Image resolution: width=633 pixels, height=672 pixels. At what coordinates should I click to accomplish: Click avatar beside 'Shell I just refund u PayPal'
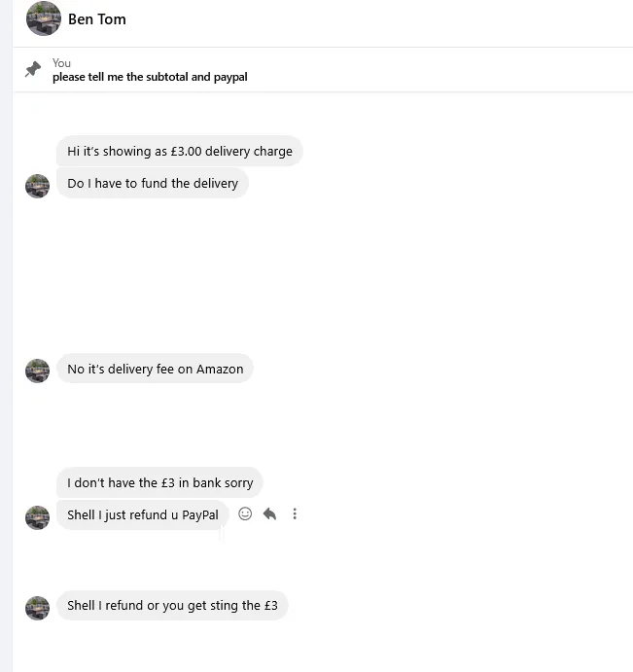(x=37, y=516)
